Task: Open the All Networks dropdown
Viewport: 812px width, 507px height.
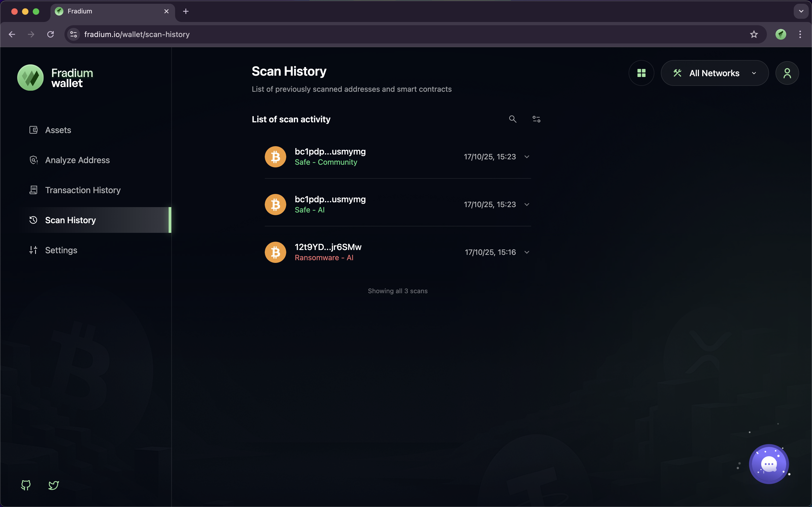Action: pyautogui.click(x=714, y=73)
